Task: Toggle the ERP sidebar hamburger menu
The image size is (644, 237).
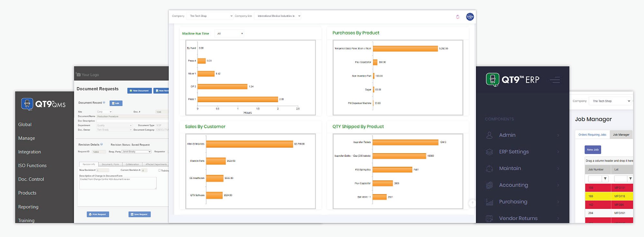Action: (555, 80)
